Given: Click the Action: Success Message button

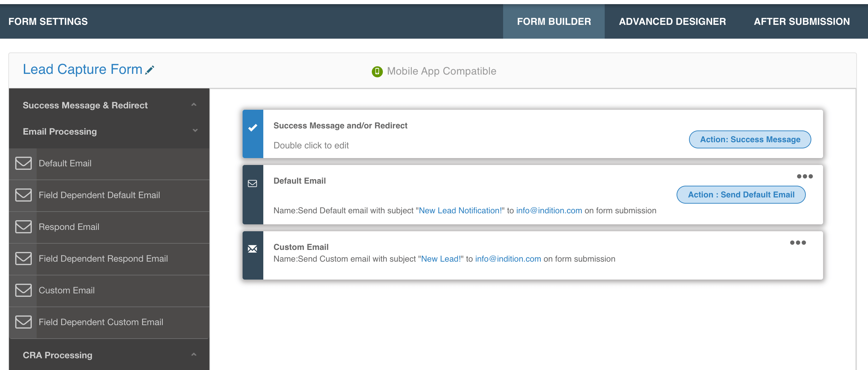Looking at the screenshot, I should coord(750,139).
